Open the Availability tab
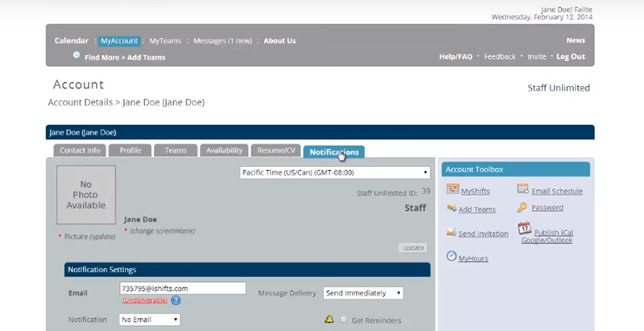The height and width of the screenshot is (331, 644). [224, 151]
